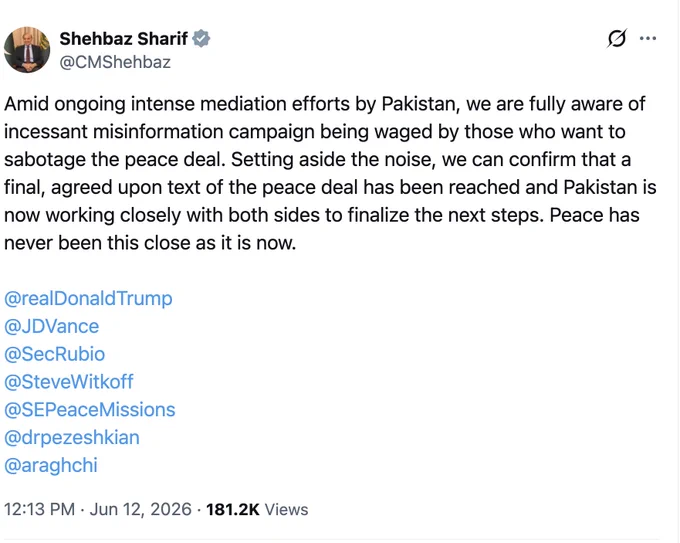Open the @JDVance mention link
The width and height of the screenshot is (680, 543).
click(52, 327)
